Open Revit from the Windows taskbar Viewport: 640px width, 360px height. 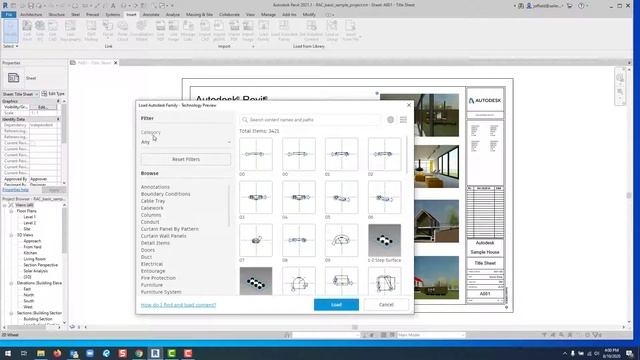[x=155, y=353]
